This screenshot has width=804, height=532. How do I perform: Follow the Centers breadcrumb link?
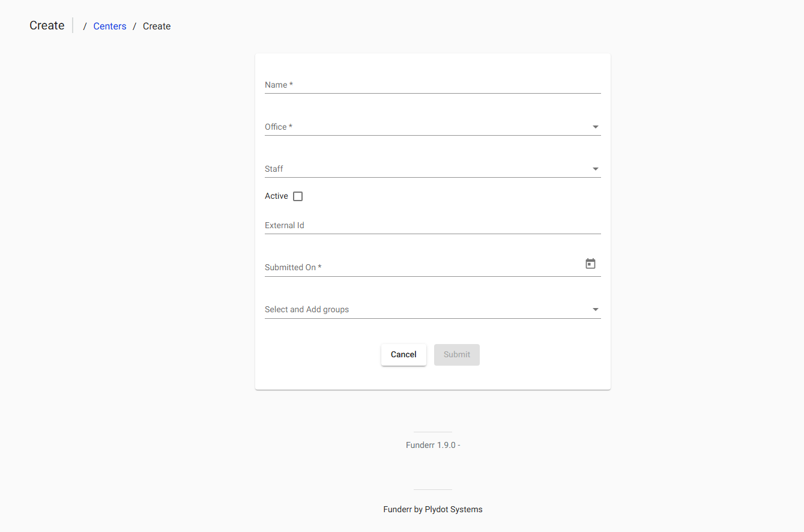point(110,26)
